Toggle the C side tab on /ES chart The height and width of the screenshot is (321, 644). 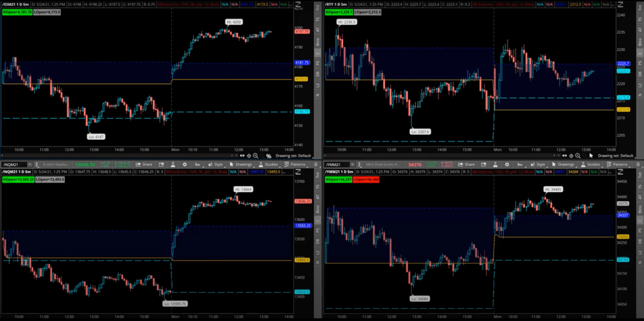tap(318, 53)
